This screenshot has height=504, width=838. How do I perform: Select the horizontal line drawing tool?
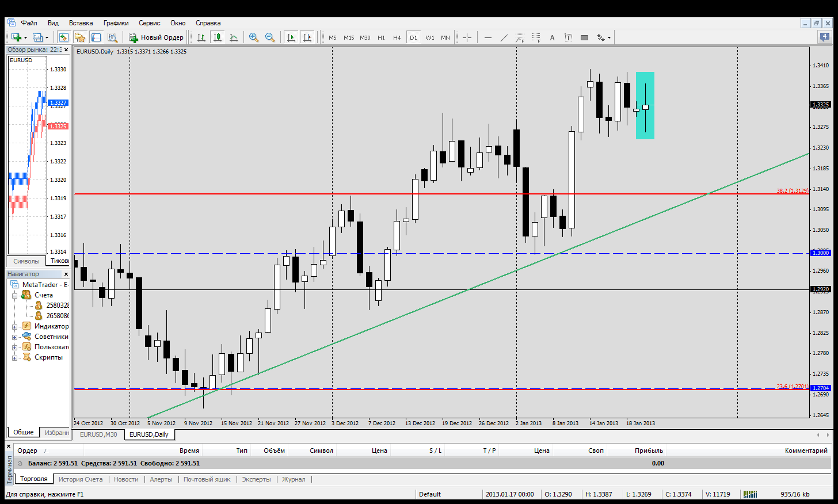(488, 37)
